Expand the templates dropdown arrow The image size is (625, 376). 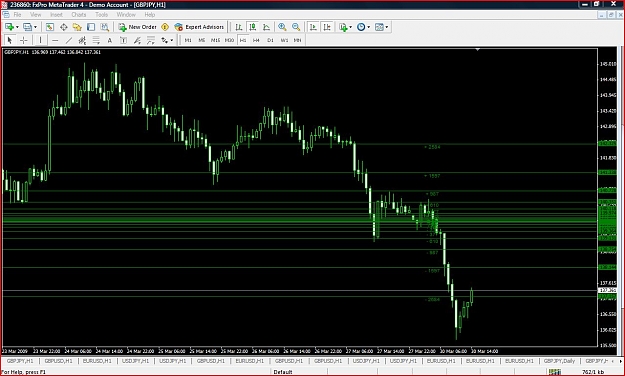(x=387, y=27)
